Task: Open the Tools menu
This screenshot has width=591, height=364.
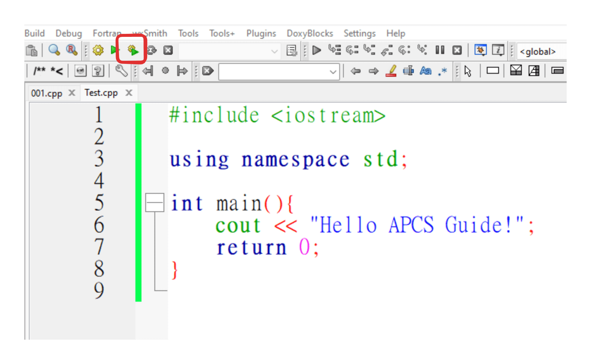Action: (188, 33)
